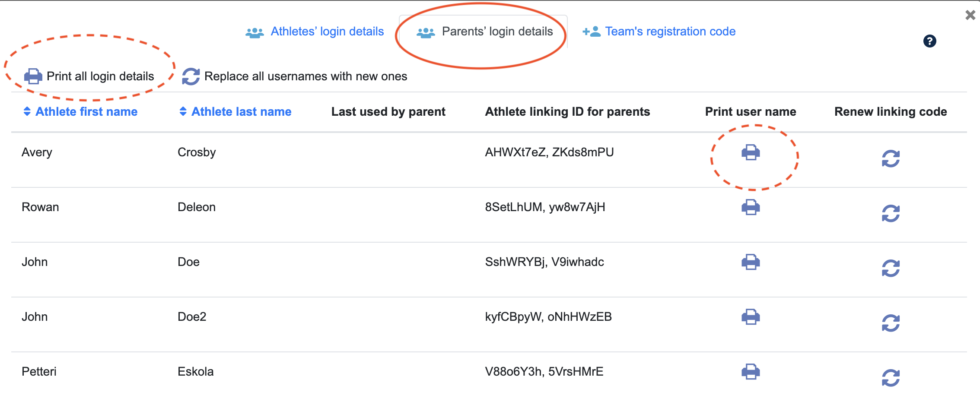Sort by Athlete last name

tap(241, 112)
